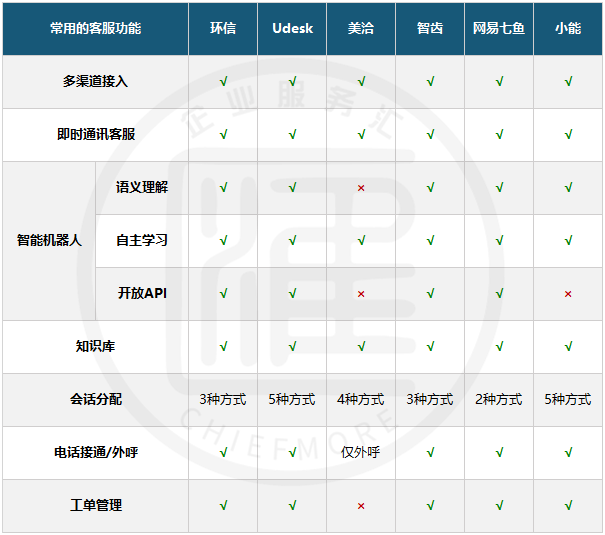Select the 智齿 column header
The image size is (605, 535).
click(430, 29)
